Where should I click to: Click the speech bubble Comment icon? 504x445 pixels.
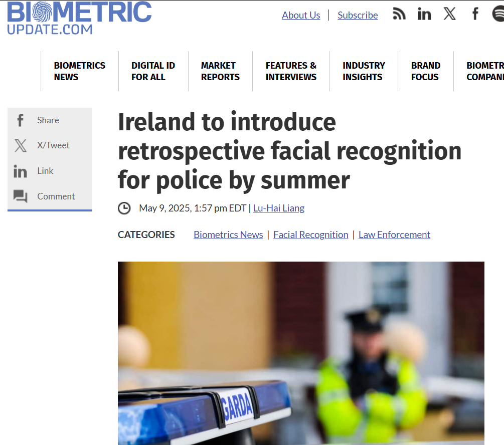tap(20, 196)
